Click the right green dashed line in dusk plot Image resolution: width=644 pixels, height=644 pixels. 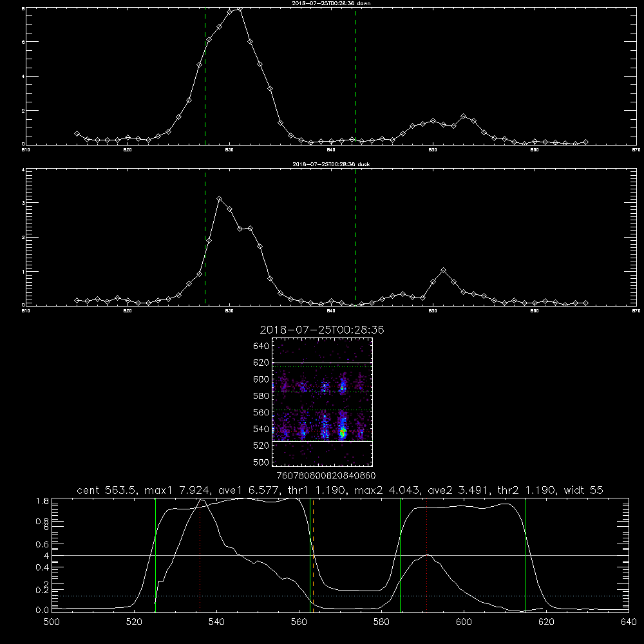[x=355, y=237]
